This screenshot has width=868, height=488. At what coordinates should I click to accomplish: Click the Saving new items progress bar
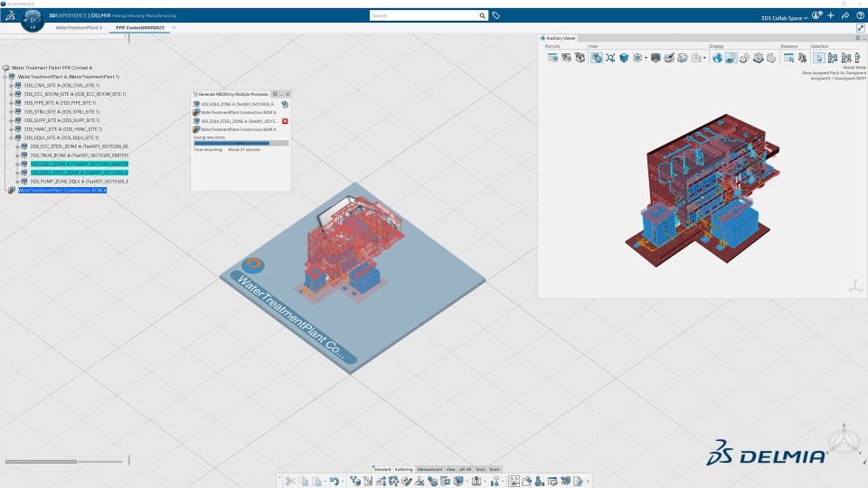point(241,144)
